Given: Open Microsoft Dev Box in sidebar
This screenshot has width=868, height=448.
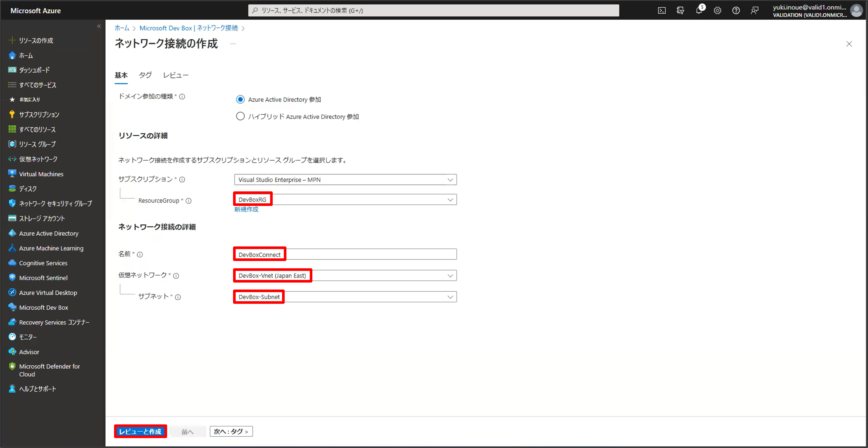Looking at the screenshot, I should (x=43, y=307).
